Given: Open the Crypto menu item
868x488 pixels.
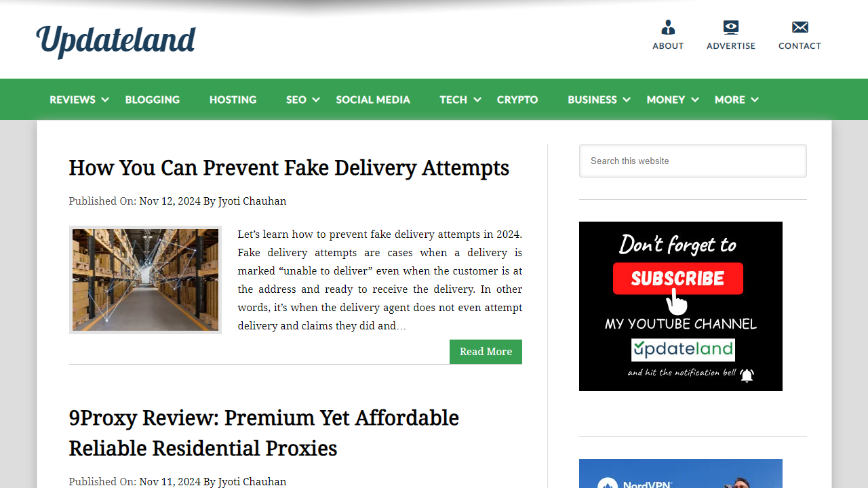Looking at the screenshot, I should (x=517, y=100).
